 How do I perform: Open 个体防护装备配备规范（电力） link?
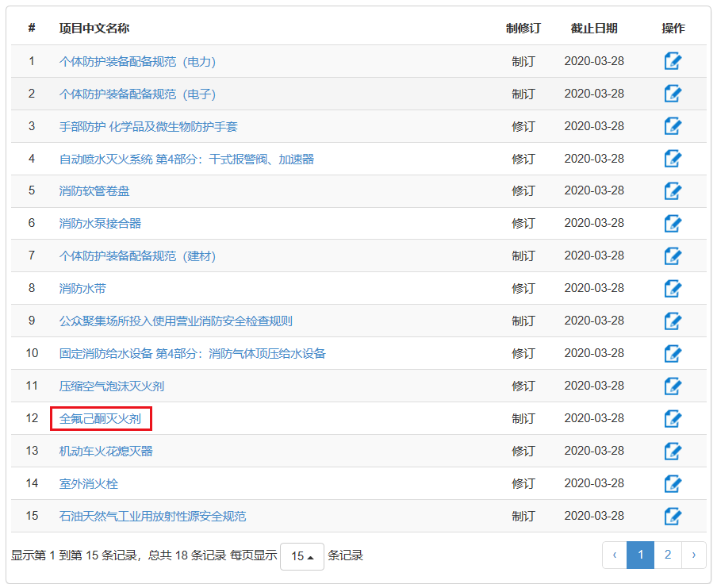[x=137, y=61]
